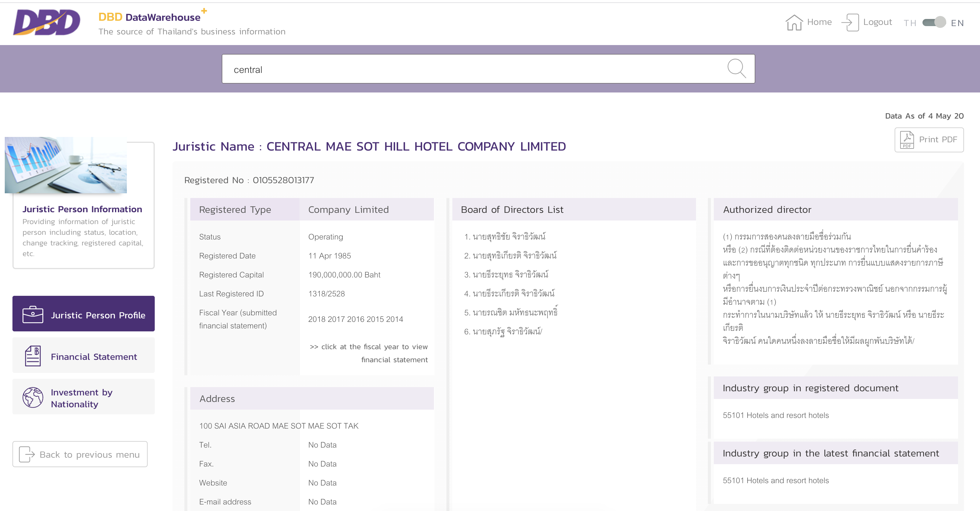Select the EN language label

coord(957,23)
